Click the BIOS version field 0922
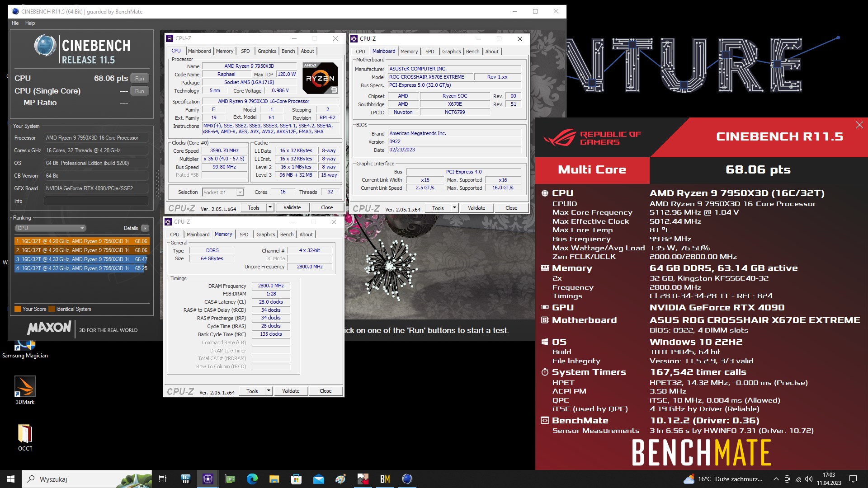868x488 pixels. 454,141
